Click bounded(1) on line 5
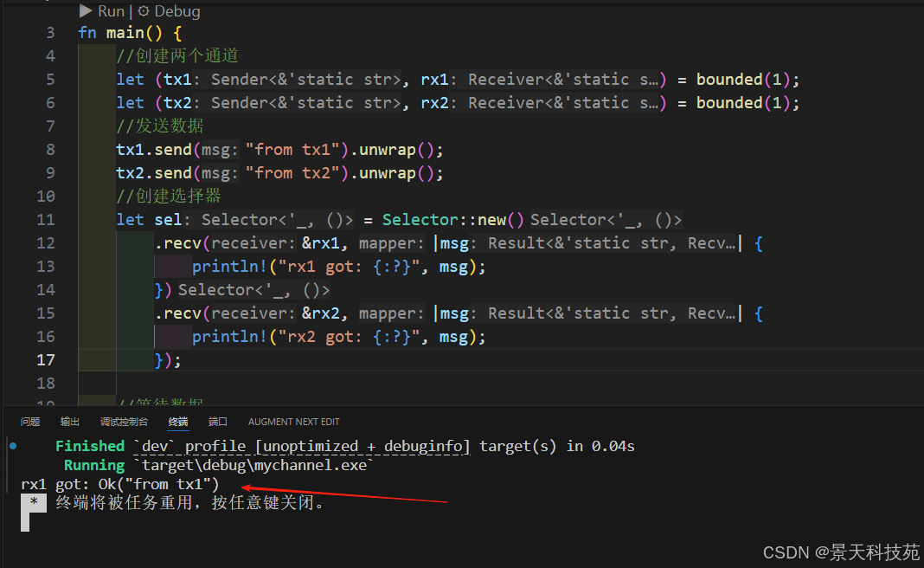This screenshot has height=568, width=924. point(743,80)
